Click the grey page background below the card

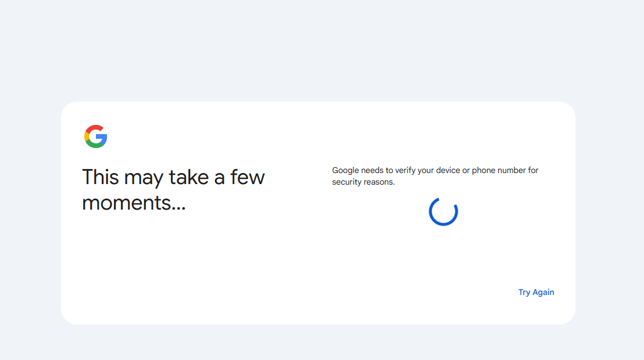coord(322,343)
